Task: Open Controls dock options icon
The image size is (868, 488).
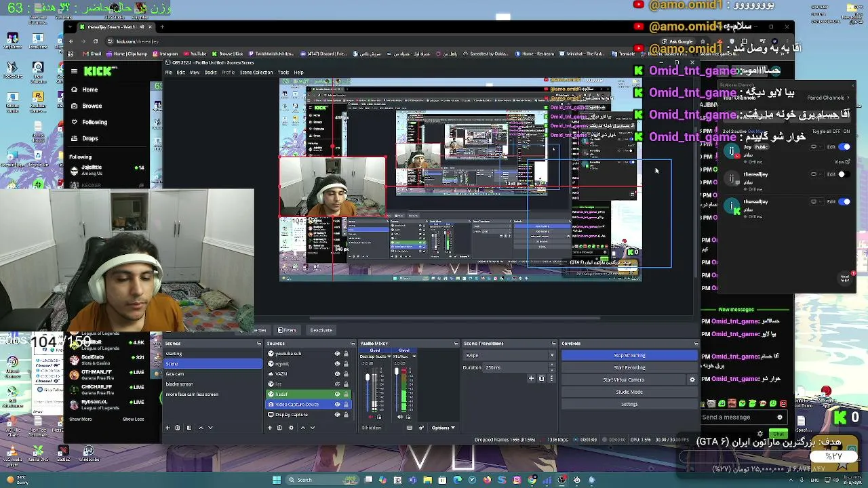Action: [x=696, y=344]
